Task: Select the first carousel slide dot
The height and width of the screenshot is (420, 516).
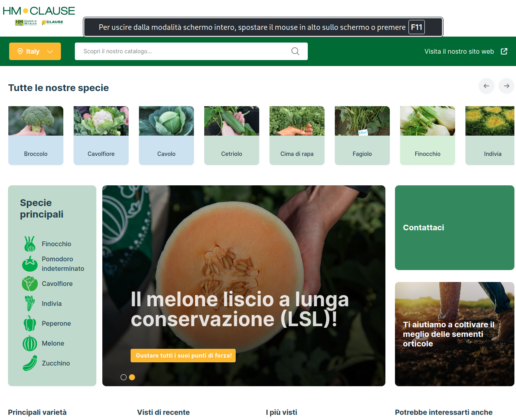Action: pos(123,377)
